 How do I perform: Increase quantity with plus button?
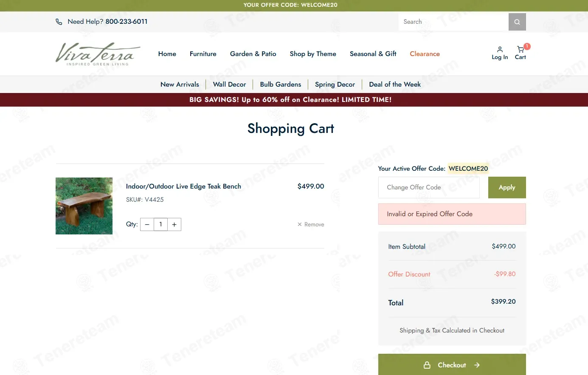point(174,224)
